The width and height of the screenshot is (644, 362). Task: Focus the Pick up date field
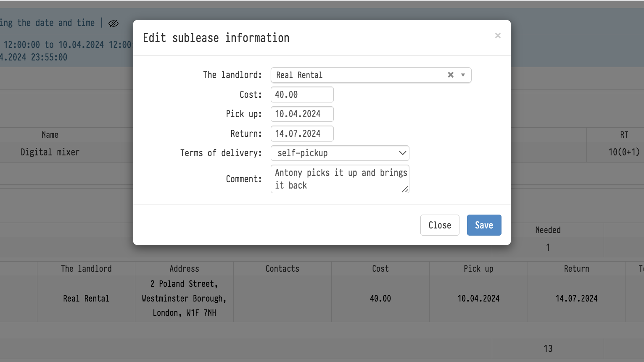pos(302,114)
